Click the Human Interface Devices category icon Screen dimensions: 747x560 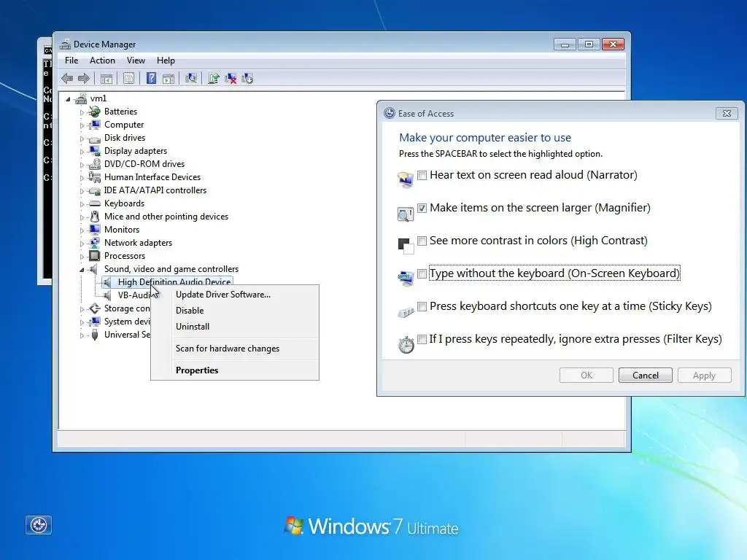pos(95,177)
